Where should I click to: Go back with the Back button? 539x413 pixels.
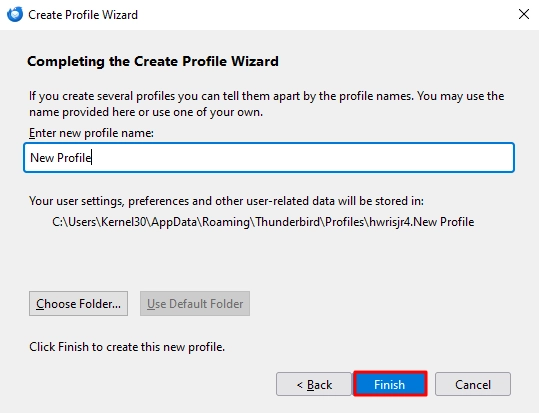coord(314,384)
